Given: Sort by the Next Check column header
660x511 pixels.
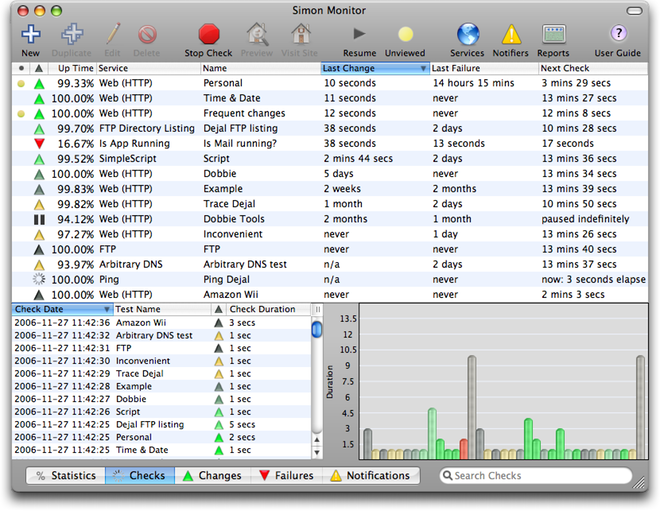Looking at the screenshot, I should click(x=593, y=68).
